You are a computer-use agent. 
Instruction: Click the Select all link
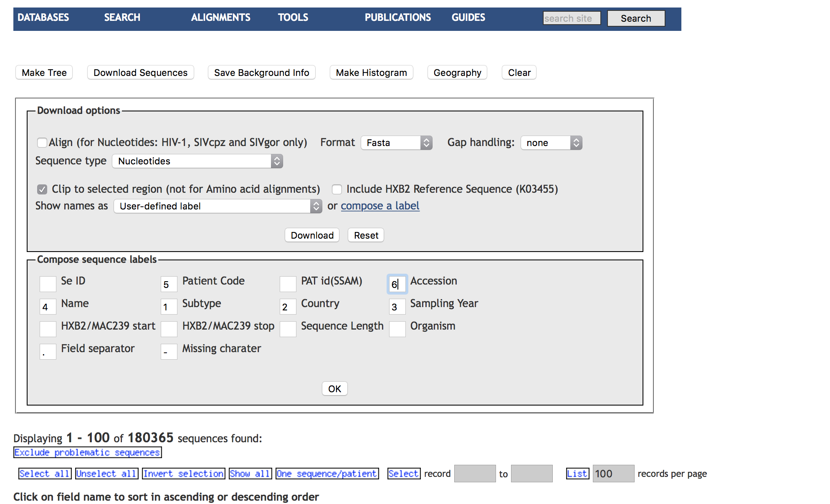tap(44, 474)
